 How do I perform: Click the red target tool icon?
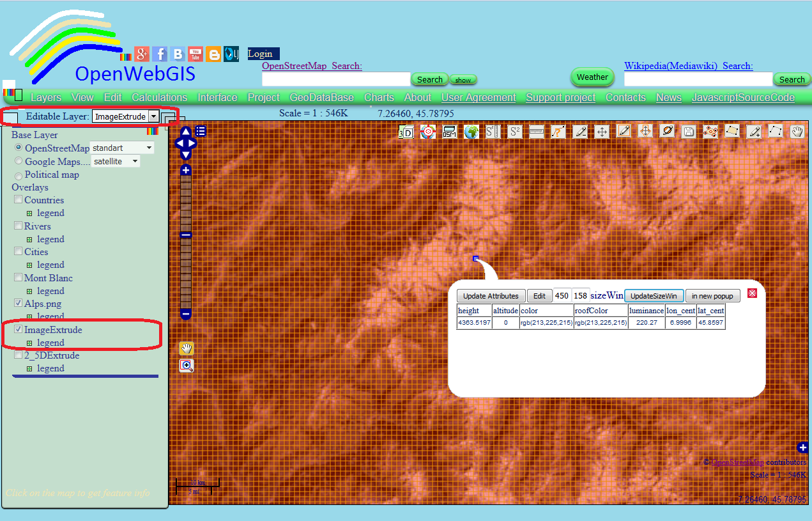(427, 132)
